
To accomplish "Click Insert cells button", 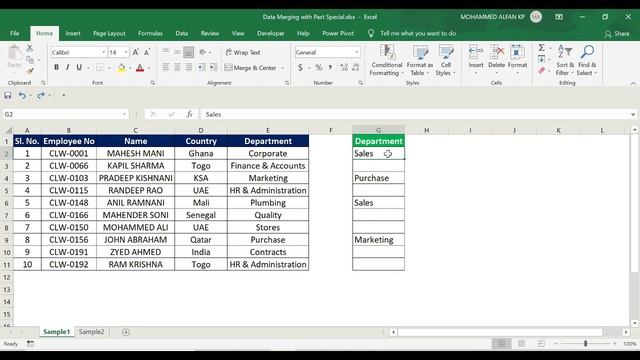I will (x=476, y=60).
